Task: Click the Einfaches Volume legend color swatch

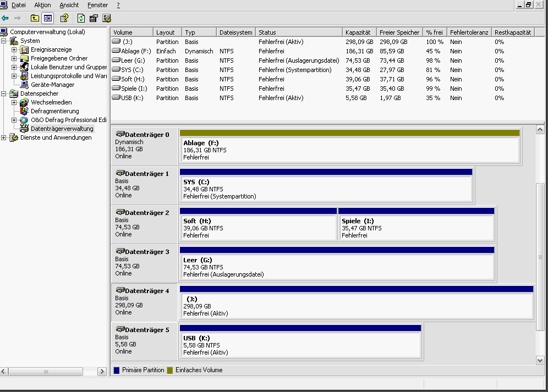Action: 170,370
